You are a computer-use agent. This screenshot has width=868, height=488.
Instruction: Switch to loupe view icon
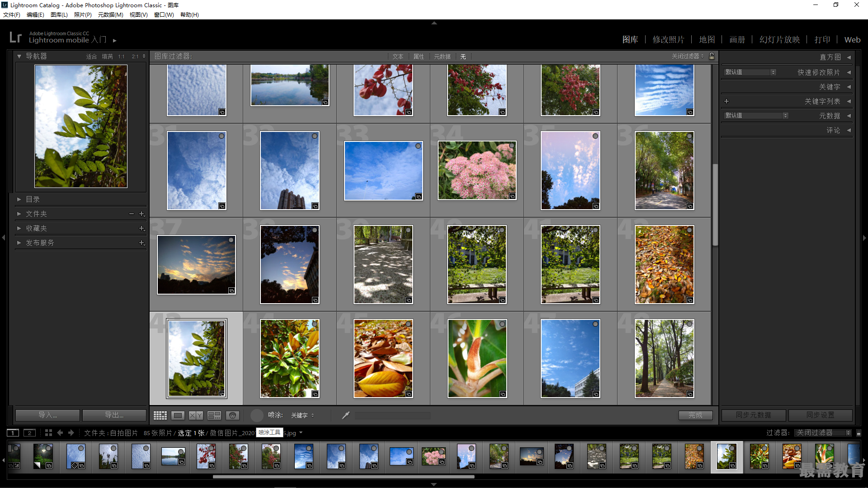[178, 415]
